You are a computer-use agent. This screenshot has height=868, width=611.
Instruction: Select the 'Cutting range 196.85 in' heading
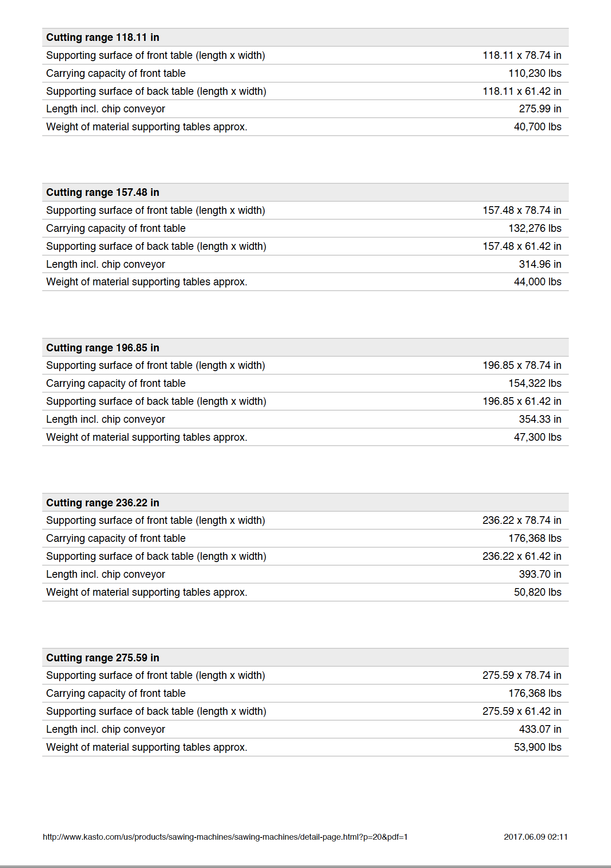(103, 348)
